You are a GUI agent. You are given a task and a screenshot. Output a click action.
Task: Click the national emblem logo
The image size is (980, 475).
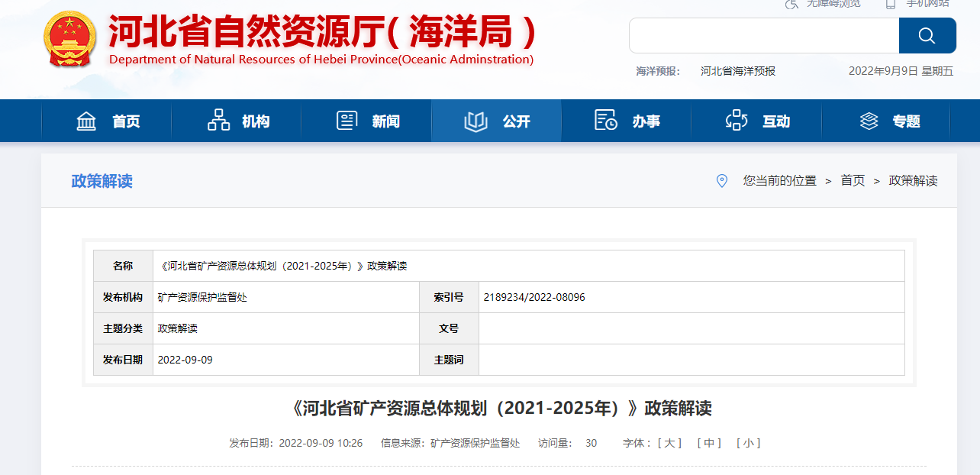(69, 39)
